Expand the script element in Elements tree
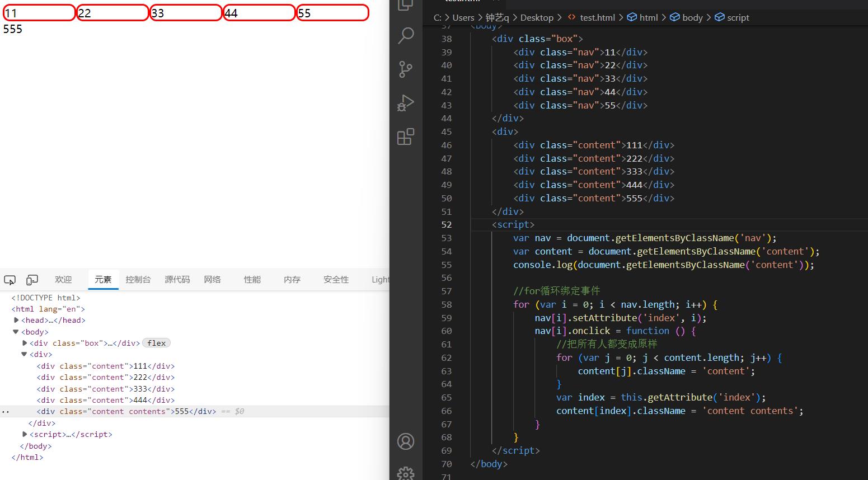 coord(25,434)
